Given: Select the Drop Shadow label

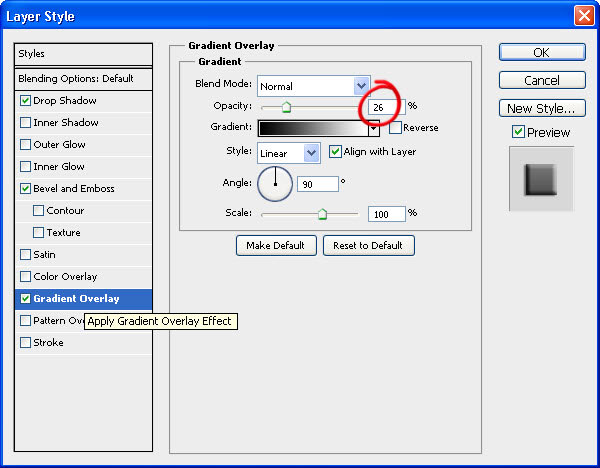Looking at the screenshot, I should click(x=65, y=101).
